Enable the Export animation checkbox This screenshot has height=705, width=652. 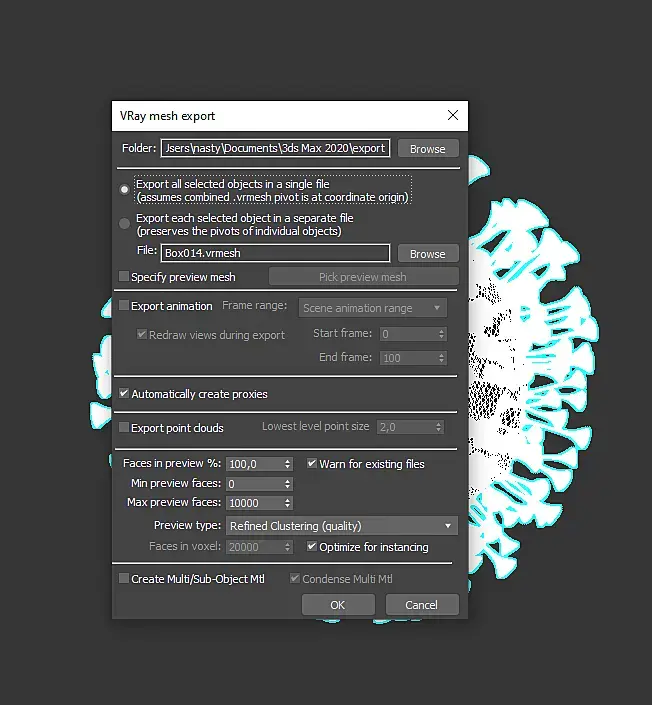click(124, 305)
